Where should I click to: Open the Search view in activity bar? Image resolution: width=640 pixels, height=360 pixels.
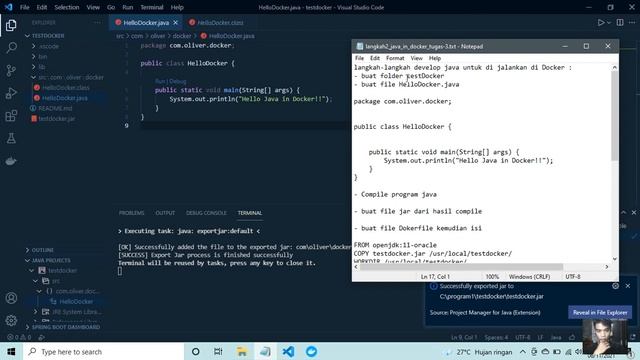click(x=11, y=48)
